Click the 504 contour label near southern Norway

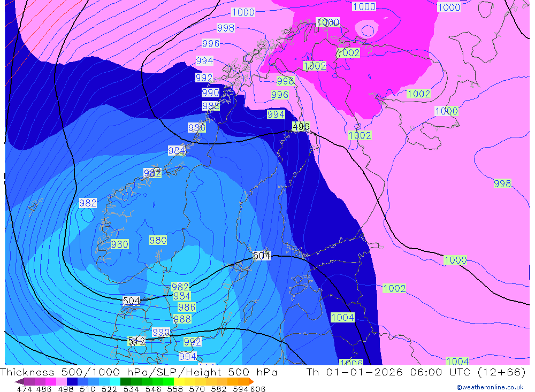(x=132, y=301)
